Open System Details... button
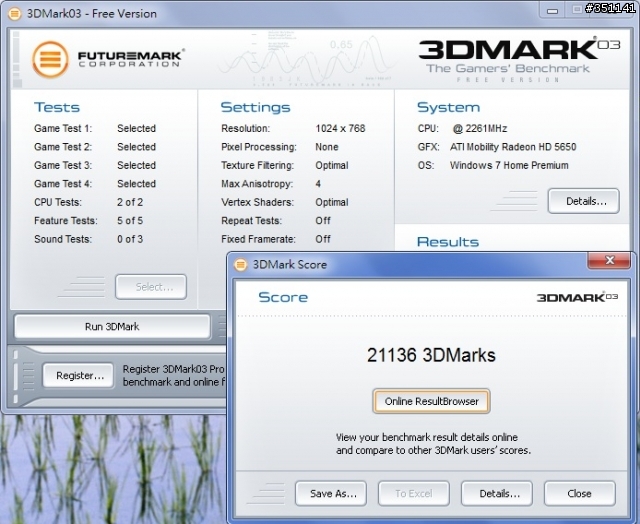The height and width of the screenshot is (524, 640). 584,201
